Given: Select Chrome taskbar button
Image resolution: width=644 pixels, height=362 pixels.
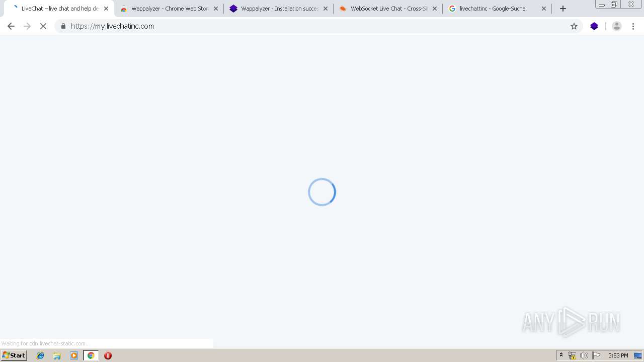Looking at the screenshot, I should (91, 355).
